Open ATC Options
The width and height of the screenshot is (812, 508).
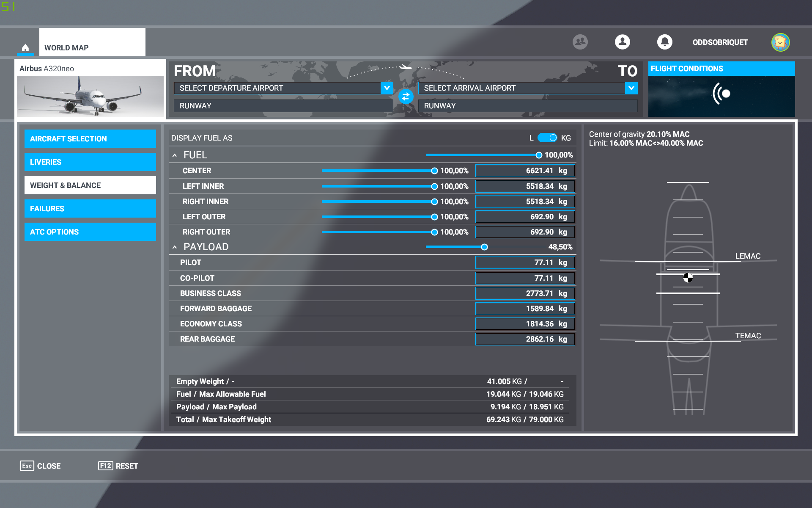[x=90, y=232]
